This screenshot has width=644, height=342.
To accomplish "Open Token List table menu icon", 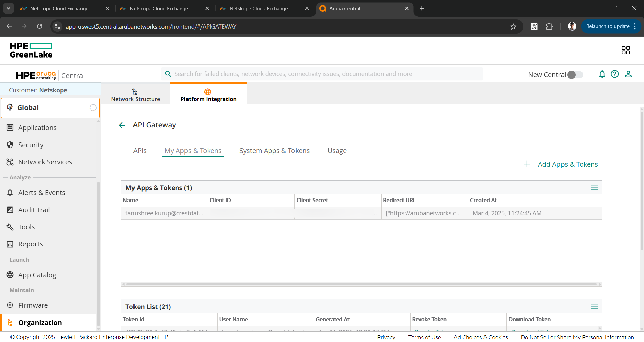I will pos(594,306).
